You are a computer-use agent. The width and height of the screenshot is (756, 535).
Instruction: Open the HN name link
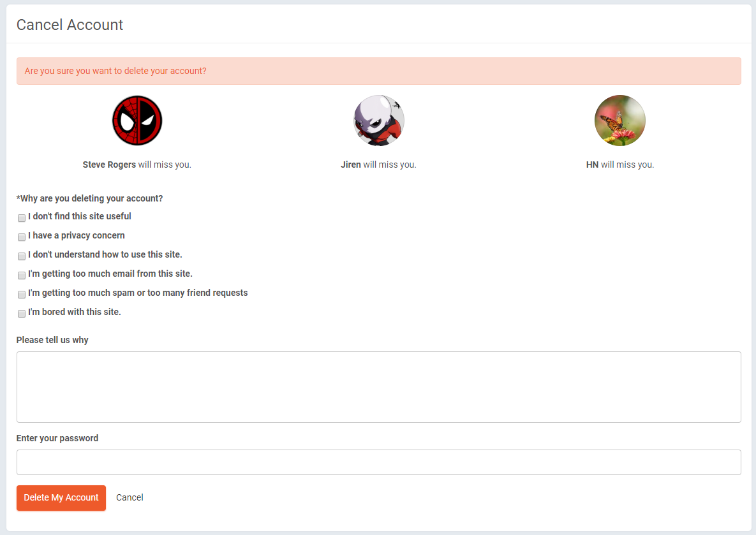[592, 165]
